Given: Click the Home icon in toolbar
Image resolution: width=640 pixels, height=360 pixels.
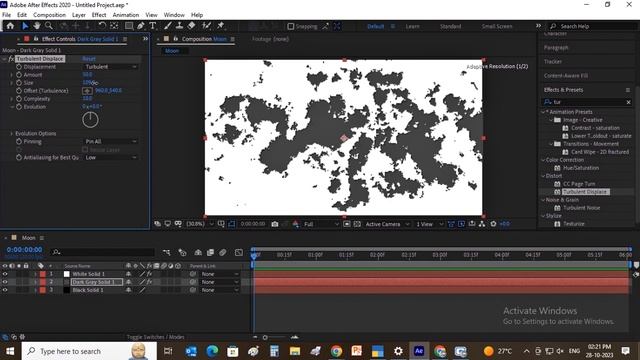Looking at the screenshot, I should (10, 26).
